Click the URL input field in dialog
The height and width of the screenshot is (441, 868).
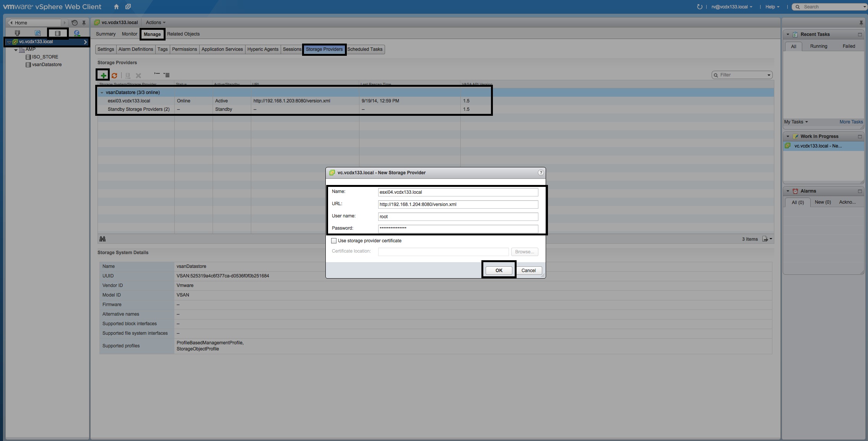[x=458, y=204]
